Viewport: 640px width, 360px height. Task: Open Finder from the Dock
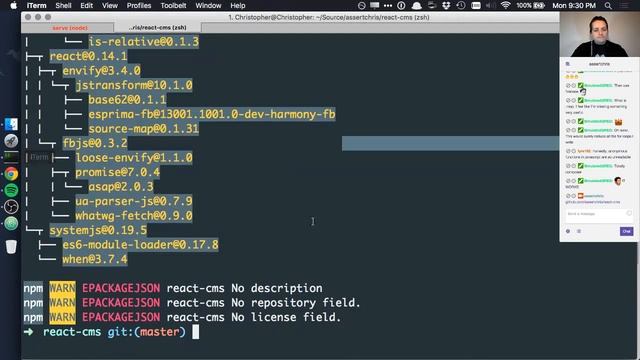pos(11,124)
